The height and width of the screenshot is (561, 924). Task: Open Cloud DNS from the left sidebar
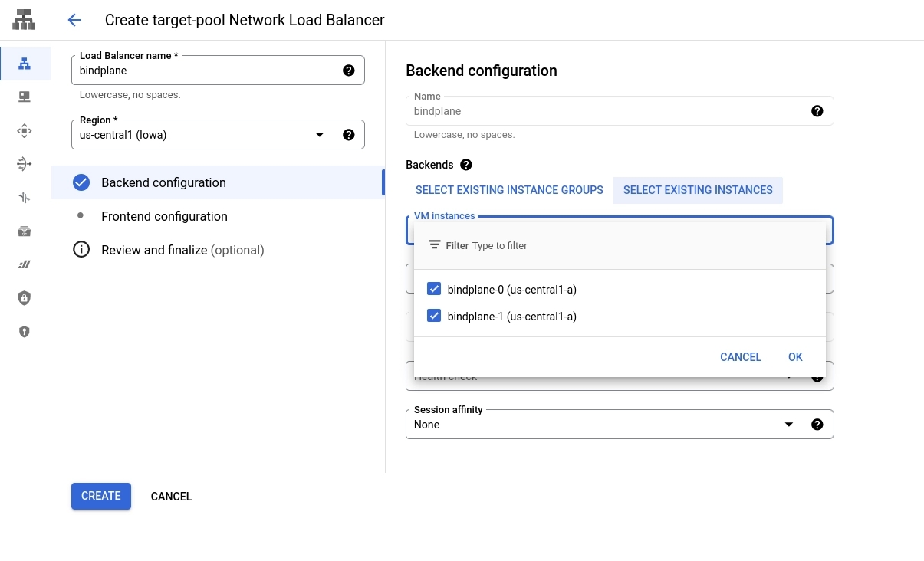pos(24,97)
